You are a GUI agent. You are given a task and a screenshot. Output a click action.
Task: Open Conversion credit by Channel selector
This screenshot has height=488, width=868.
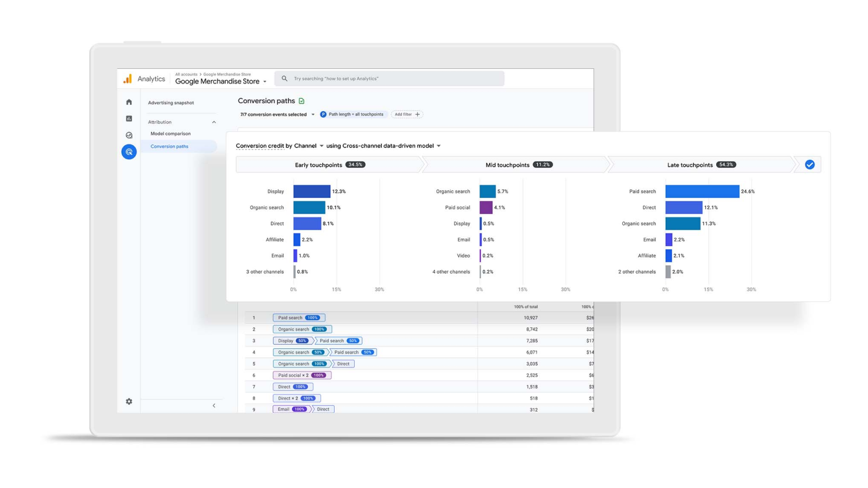pos(278,145)
